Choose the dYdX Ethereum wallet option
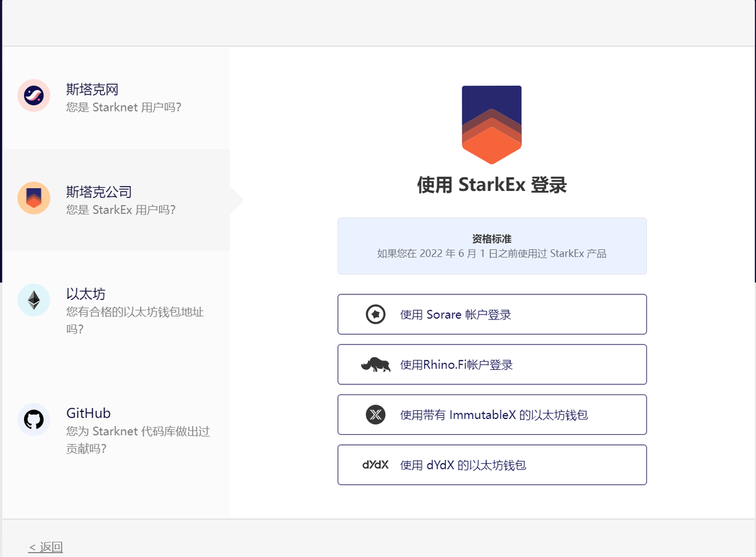This screenshot has height=557, width=756. pyautogui.click(x=492, y=464)
